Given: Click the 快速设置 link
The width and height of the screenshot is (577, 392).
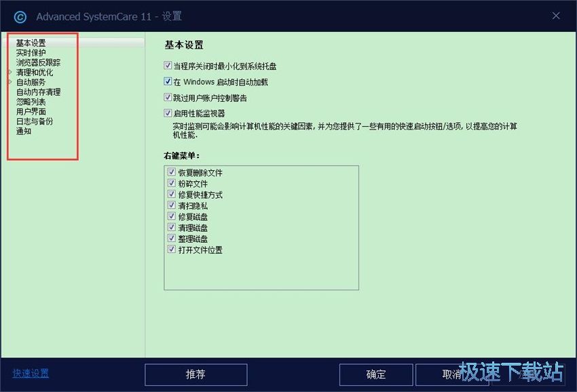Looking at the screenshot, I should tap(31, 373).
